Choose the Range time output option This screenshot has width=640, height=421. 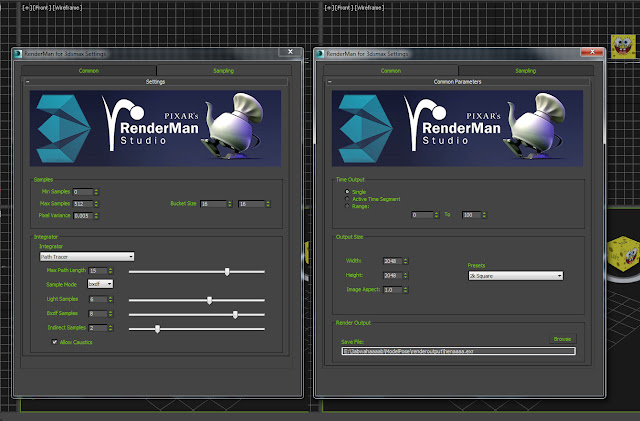[x=347, y=206]
